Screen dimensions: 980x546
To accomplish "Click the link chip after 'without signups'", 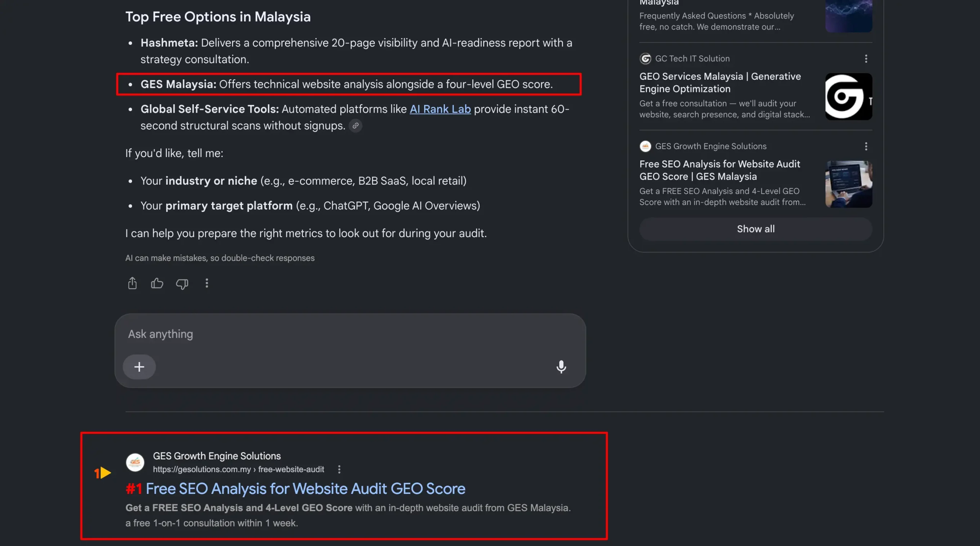I will point(356,126).
